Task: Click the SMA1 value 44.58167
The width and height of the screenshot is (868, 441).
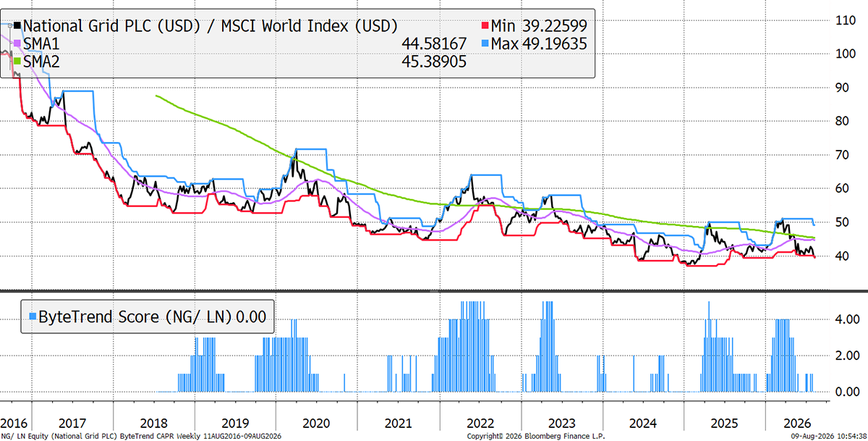Action: (434, 44)
